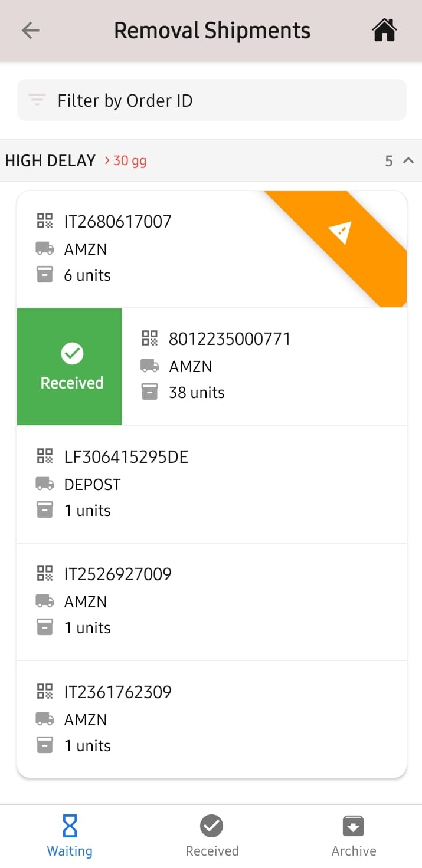Click the home icon in the top bar
This screenshot has width=422, height=868.
[384, 30]
